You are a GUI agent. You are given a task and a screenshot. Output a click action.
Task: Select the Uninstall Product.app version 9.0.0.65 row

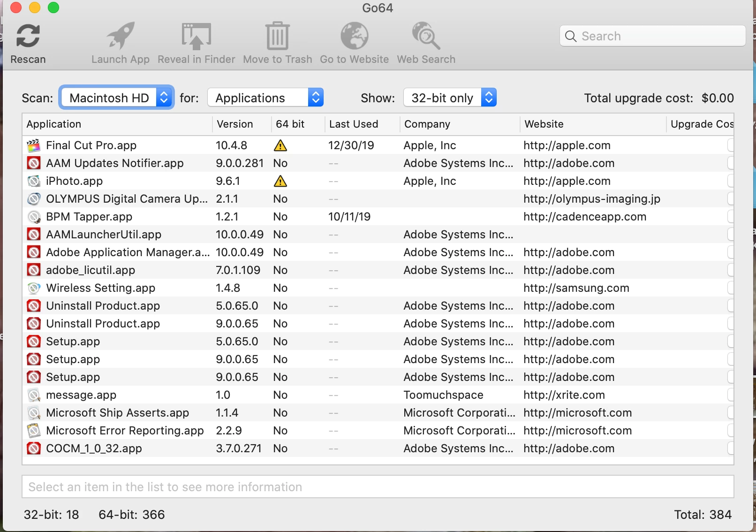pyautogui.click(x=378, y=324)
